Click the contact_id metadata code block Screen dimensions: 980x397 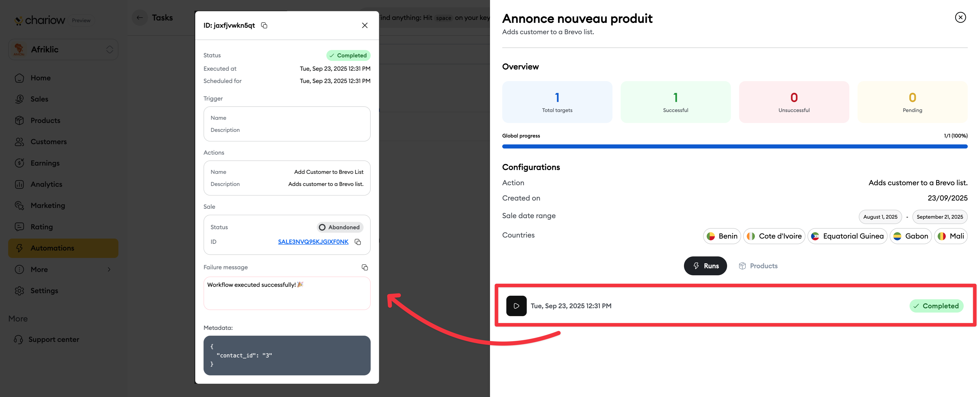coord(287,355)
